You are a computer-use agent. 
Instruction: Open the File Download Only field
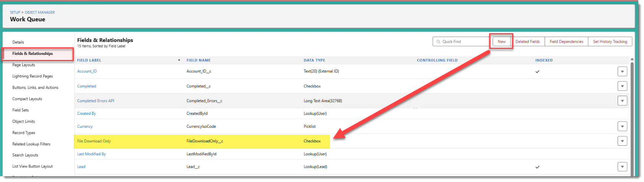(x=94, y=141)
